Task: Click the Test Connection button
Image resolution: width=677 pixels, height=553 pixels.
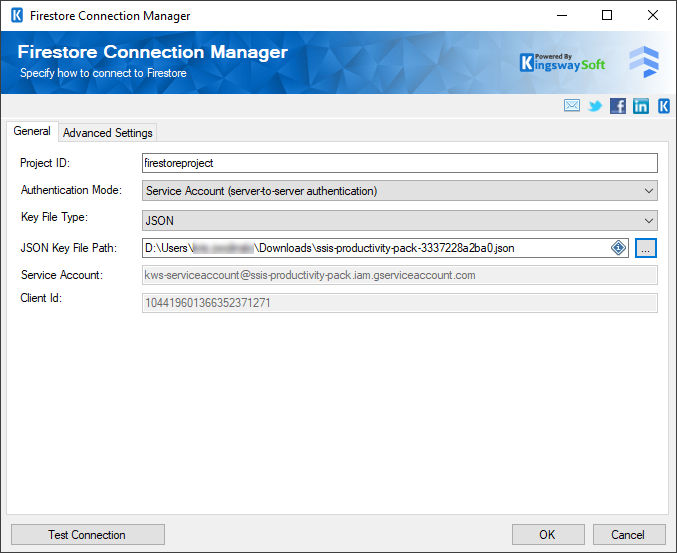Action: (88, 535)
